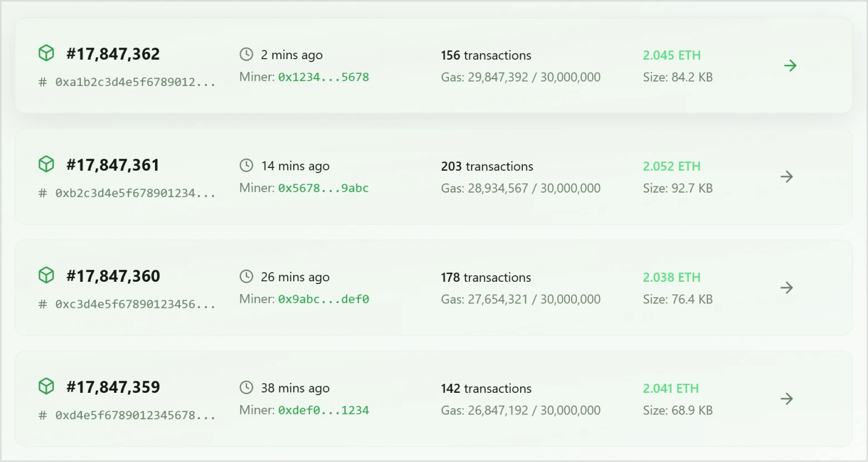Open block #17,847,362 via its arrow icon
868x462 pixels.
coord(790,66)
